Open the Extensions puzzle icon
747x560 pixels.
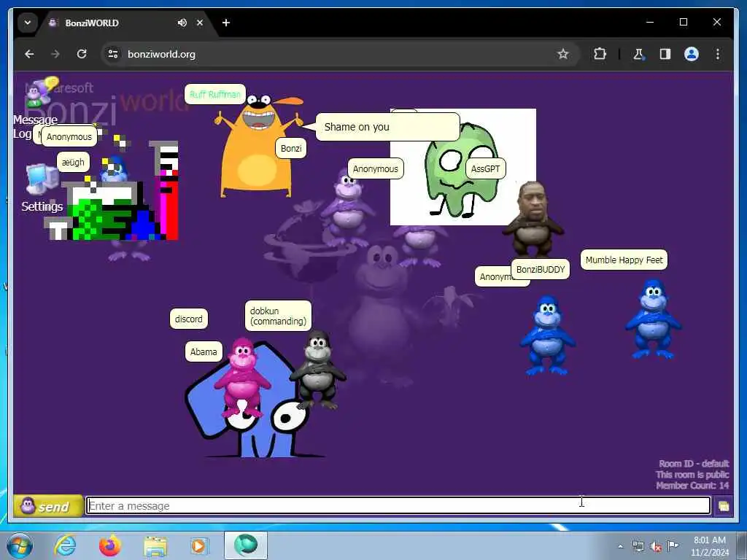[x=600, y=54]
